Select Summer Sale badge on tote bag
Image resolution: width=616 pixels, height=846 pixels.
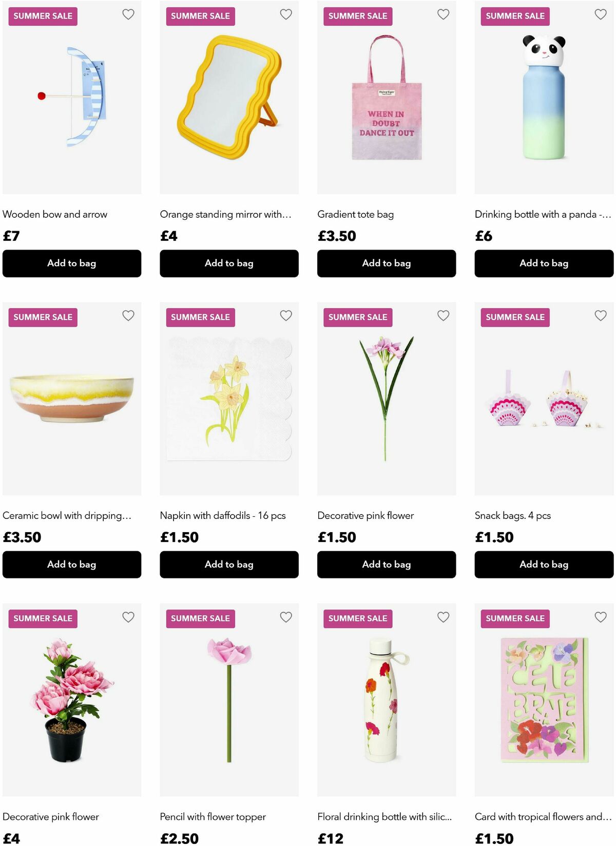click(358, 16)
